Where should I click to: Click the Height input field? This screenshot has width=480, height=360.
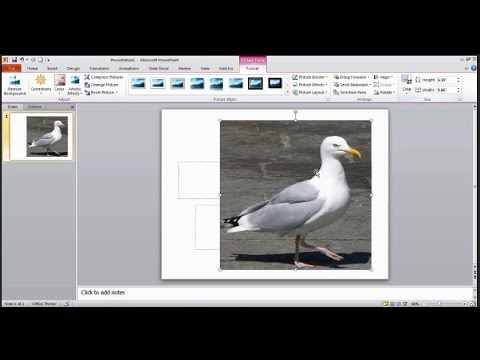tap(446, 80)
